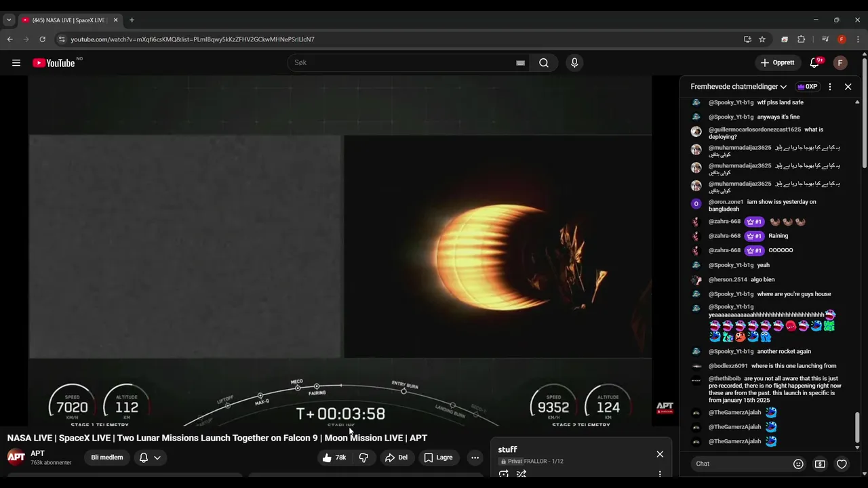Open Chrome extensions puzzle icon
This screenshot has height=488, width=868.
tap(801, 39)
